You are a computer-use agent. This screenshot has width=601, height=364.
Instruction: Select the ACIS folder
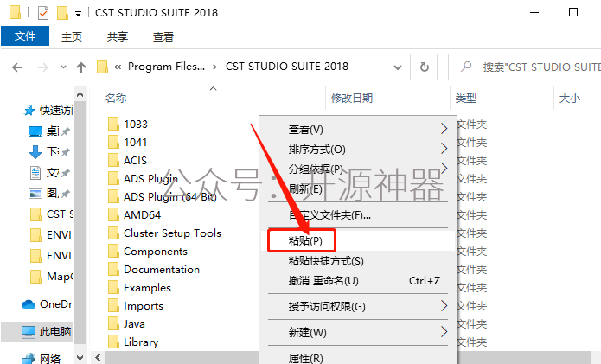135,161
